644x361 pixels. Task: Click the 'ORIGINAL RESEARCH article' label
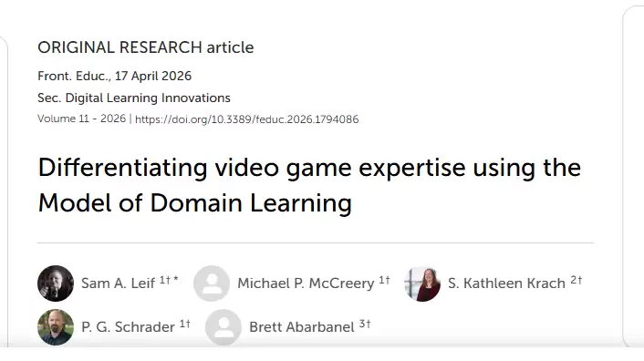(146, 47)
